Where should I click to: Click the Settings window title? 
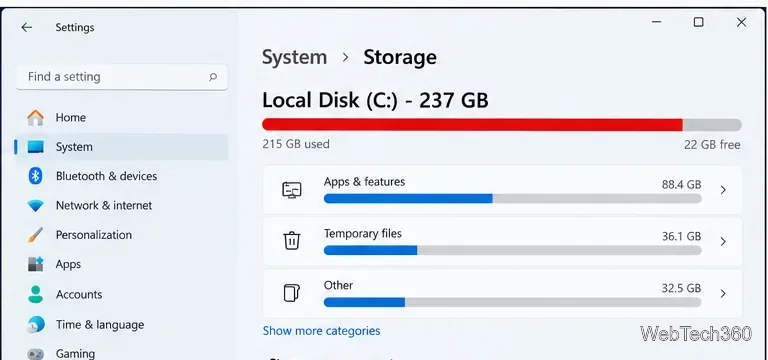74,27
